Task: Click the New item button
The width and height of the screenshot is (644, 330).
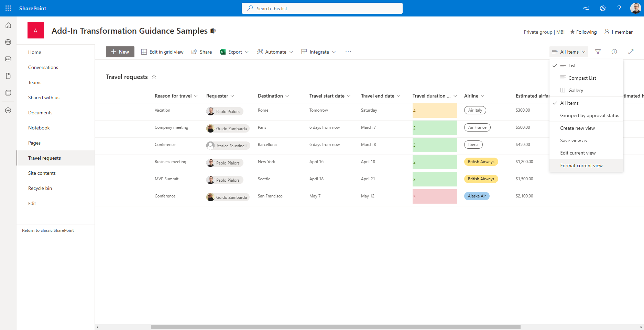Action: (x=120, y=52)
